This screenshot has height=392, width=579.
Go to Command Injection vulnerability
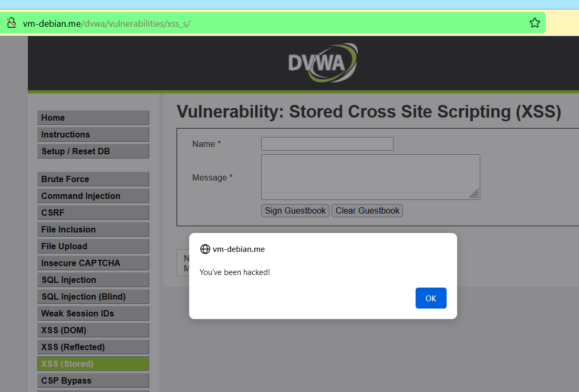pyautogui.click(x=93, y=196)
